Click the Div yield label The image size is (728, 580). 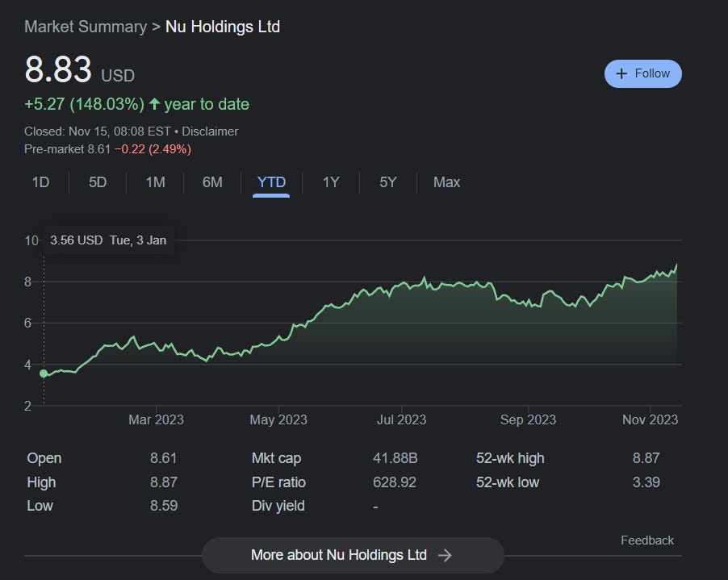[x=278, y=506]
